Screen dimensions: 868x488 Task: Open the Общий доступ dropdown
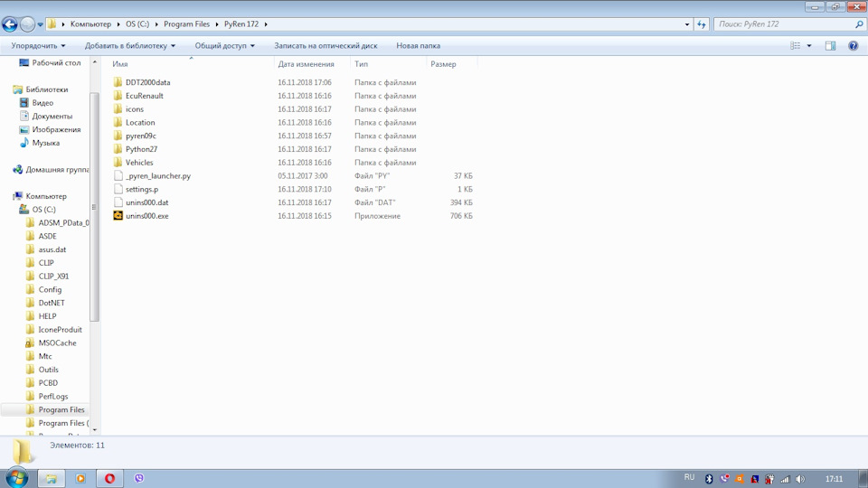[225, 46]
